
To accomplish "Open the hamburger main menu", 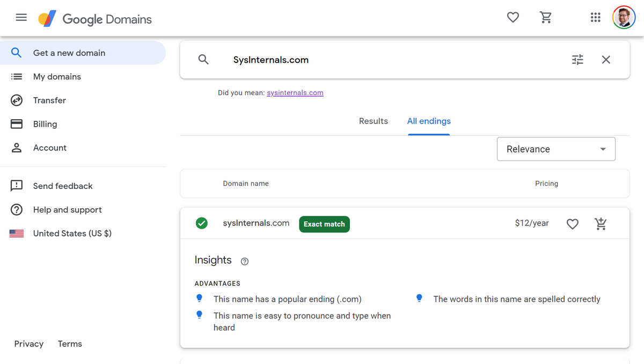I will click(21, 18).
